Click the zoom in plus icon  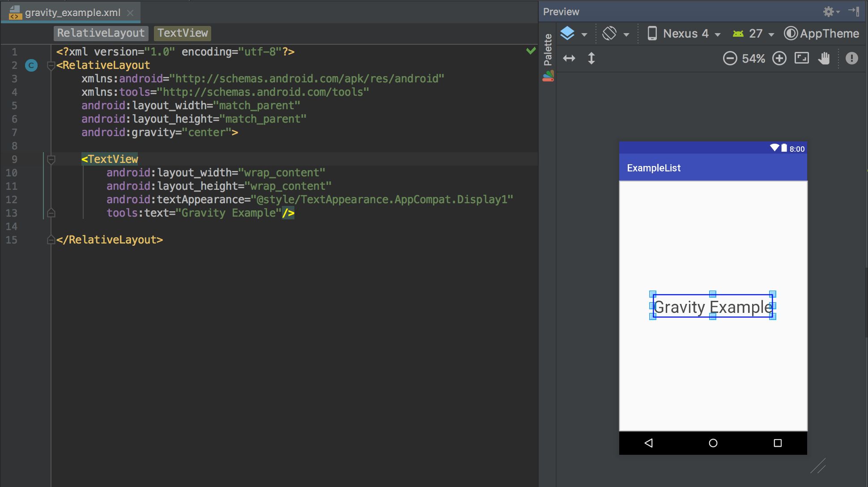pos(779,59)
